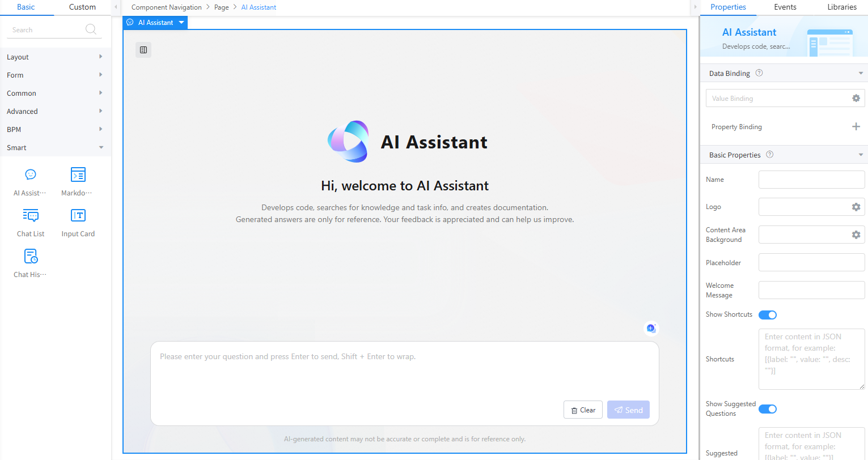This screenshot has width=868, height=460.
Task: Switch to the Events tab
Action: (785, 7)
